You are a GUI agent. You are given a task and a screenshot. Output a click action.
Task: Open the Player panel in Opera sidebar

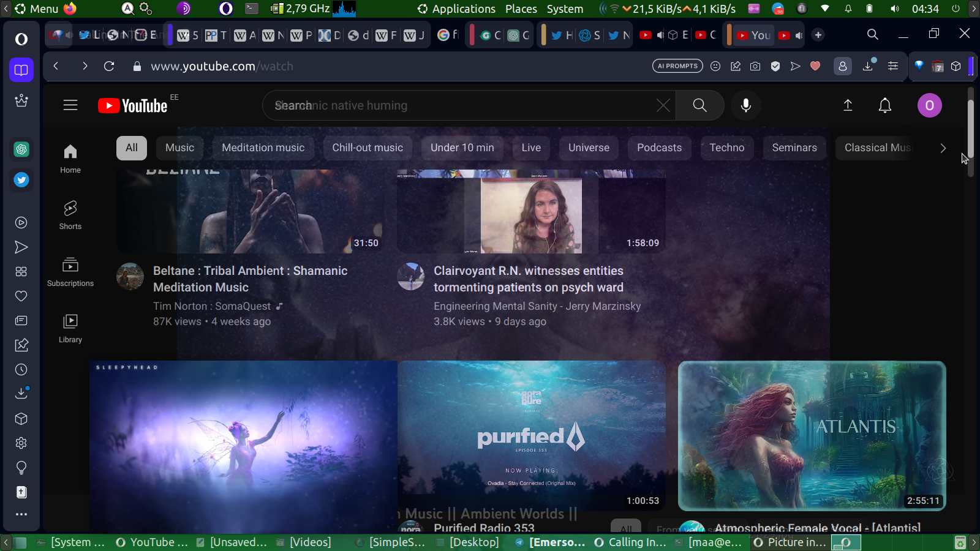click(x=21, y=223)
